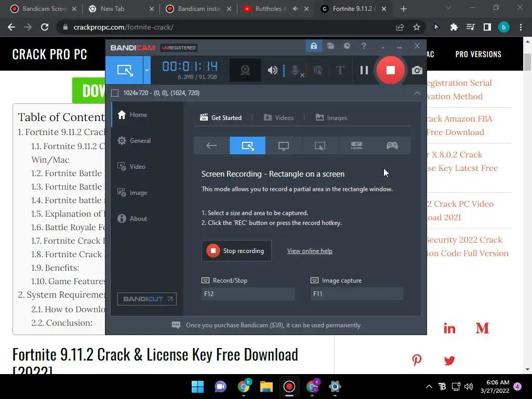The image size is (532, 399).
Task: Go back in Chrome browser
Action: click(x=11, y=27)
